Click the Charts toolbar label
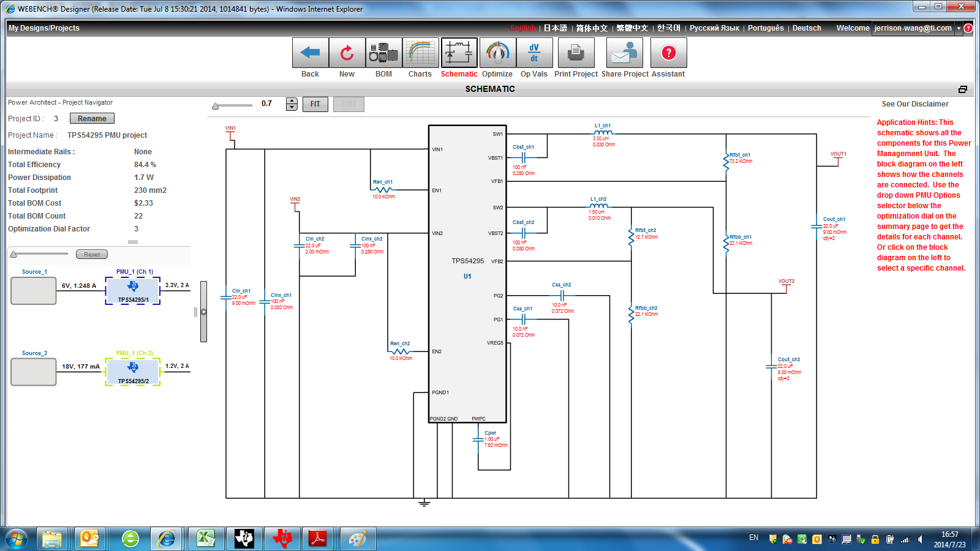Image resolution: width=980 pixels, height=551 pixels. [x=420, y=74]
